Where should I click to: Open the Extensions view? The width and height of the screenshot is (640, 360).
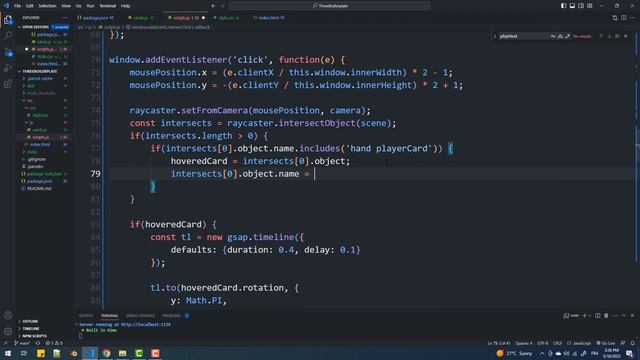click(x=8, y=84)
